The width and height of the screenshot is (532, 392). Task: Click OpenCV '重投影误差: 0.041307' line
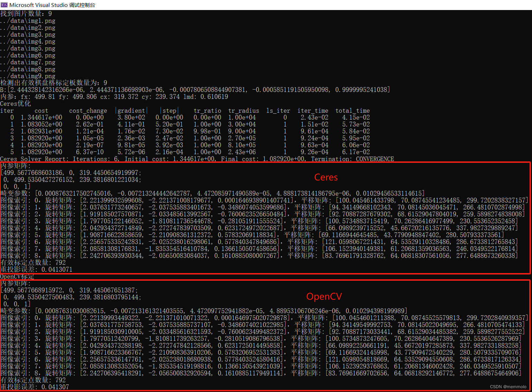coord(35,387)
